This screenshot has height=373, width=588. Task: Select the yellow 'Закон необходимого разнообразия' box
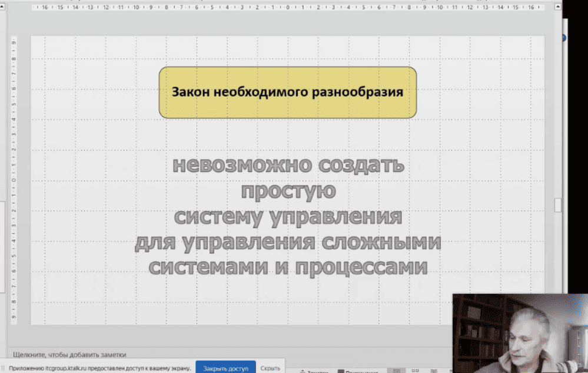[287, 93]
